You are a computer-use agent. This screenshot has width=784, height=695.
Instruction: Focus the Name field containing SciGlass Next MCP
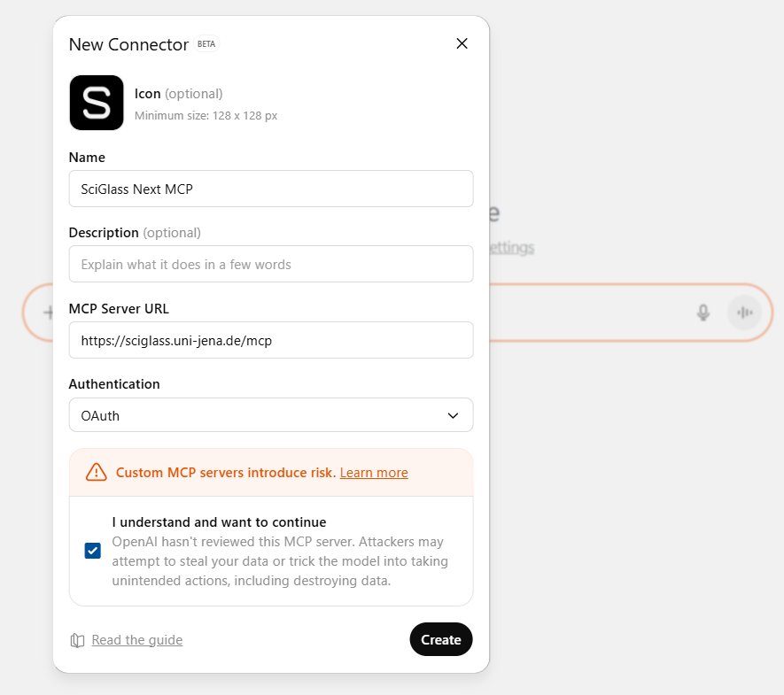270,189
